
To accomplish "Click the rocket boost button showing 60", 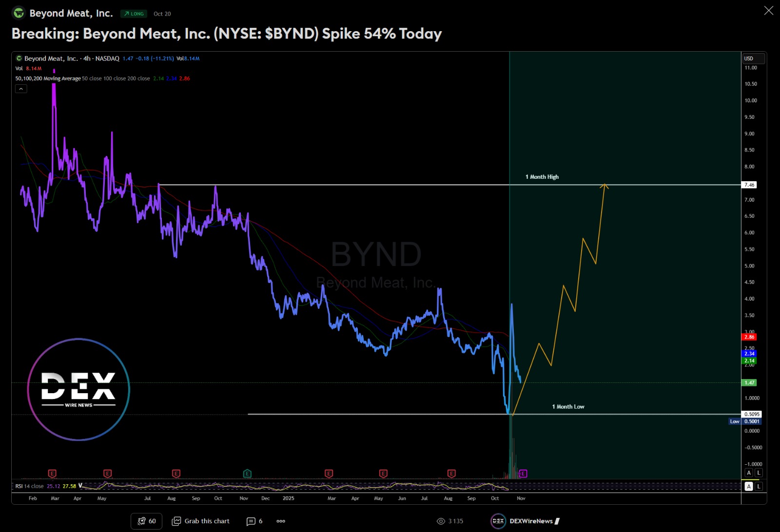I will tap(146, 521).
